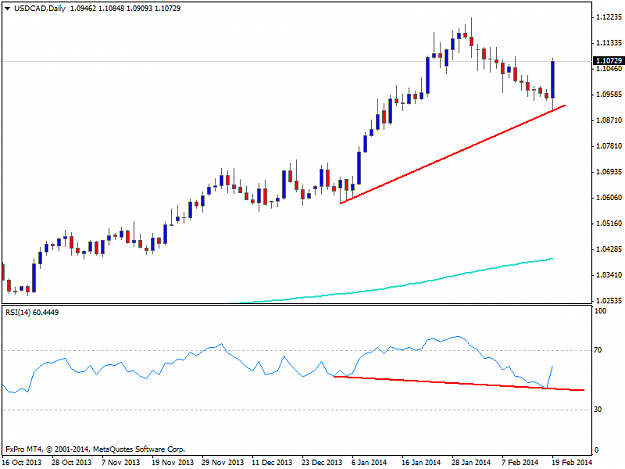This screenshot has width=625, height=469.
Task: Click the OHLC values 1.09462 1.10848 1.09093 1.10729
Action: pyautogui.click(x=126, y=8)
